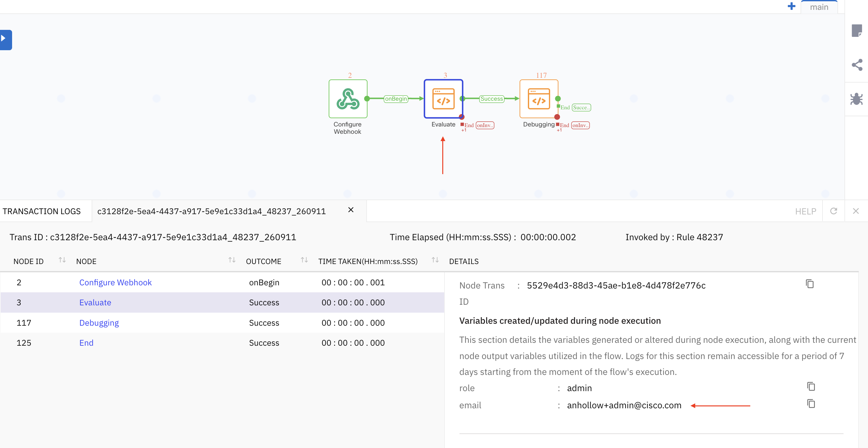
Task: Click the Configure Webhook node icon
Action: (x=348, y=99)
